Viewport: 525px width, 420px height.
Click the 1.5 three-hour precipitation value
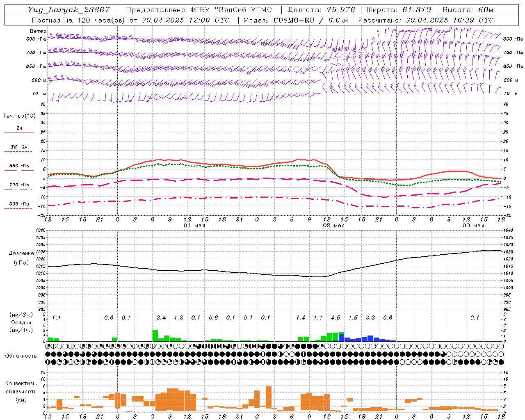[353, 318]
